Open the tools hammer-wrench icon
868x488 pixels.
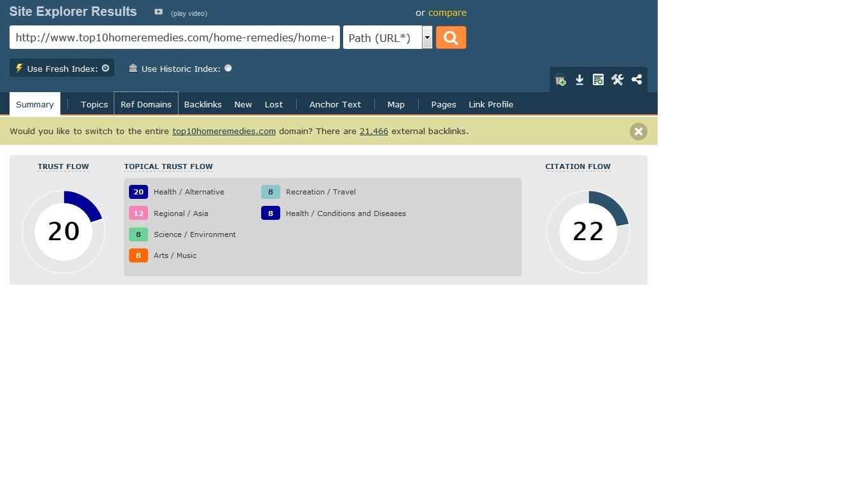coord(617,80)
